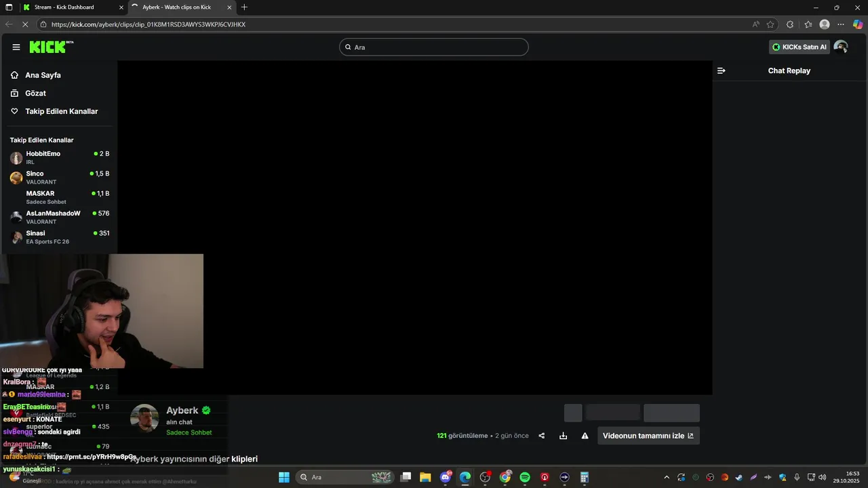
Task: Open the Sadece Sohbet category link
Action: [189, 432]
